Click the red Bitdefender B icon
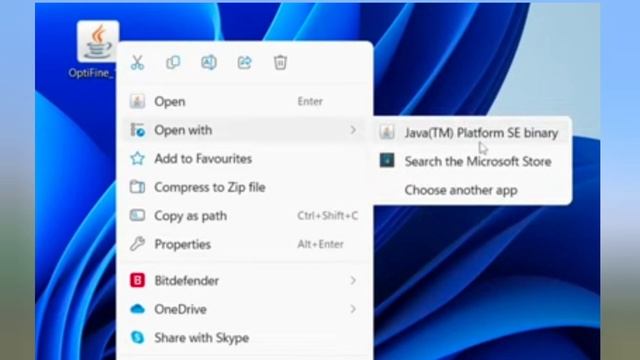 pos(137,280)
